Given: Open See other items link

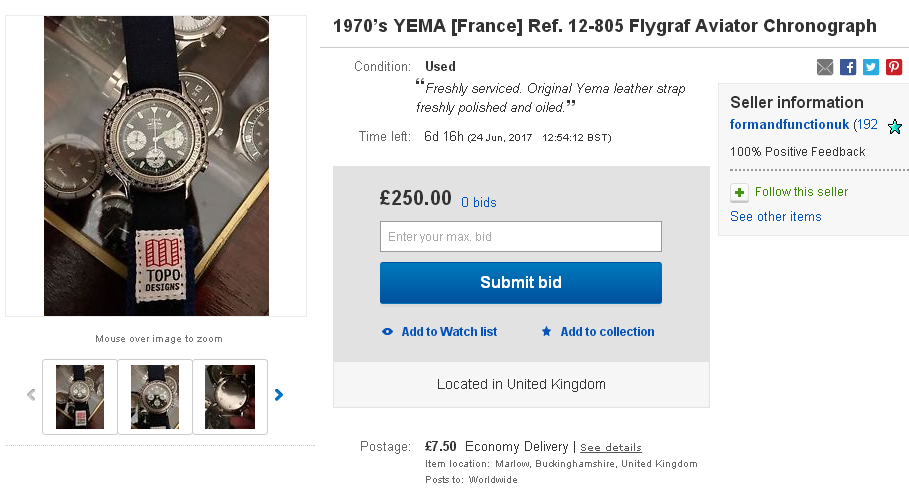Looking at the screenshot, I should [x=775, y=217].
